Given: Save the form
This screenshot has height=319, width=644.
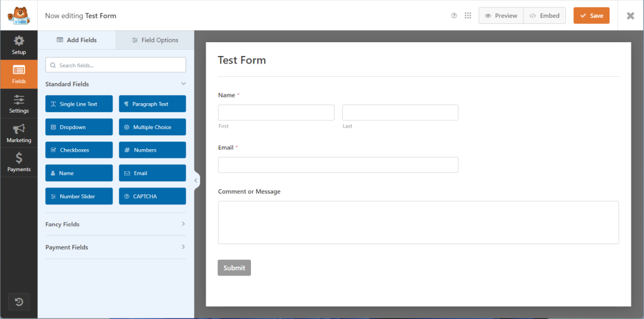Looking at the screenshot, I should (591, 16).
